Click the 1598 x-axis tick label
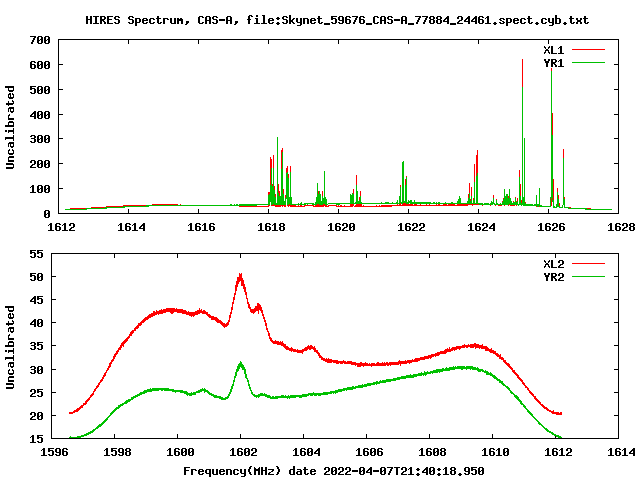Viewport: 640px width, 480px height. click(117, 452)
